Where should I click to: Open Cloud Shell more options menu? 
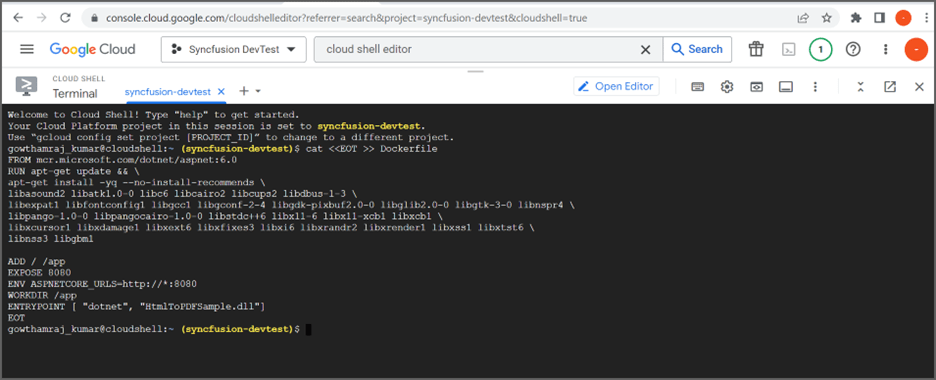tap(815, 87)
